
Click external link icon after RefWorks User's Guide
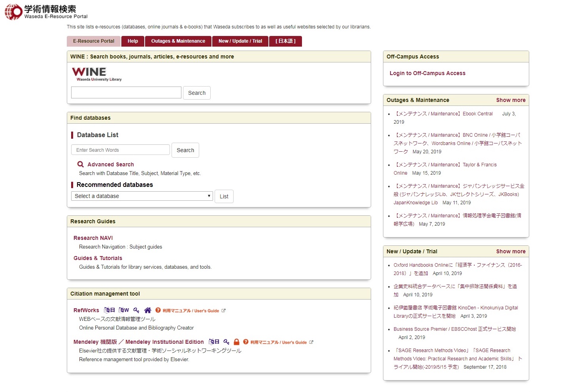[223, 311]
